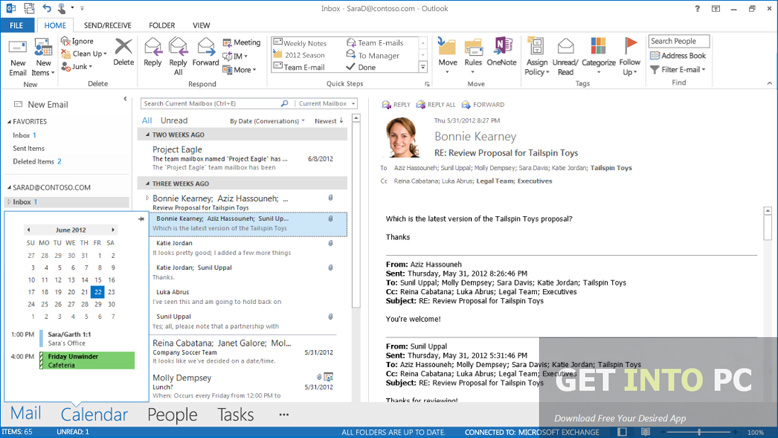This screenshot has height=438, width=778.
Task: Open the Junk dropdown
Action: (77, 66)
